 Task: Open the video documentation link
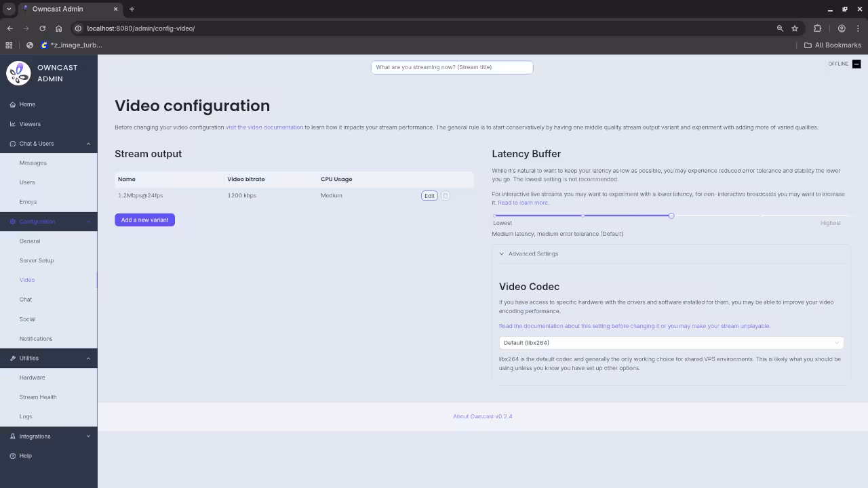(x=264, y=127)
